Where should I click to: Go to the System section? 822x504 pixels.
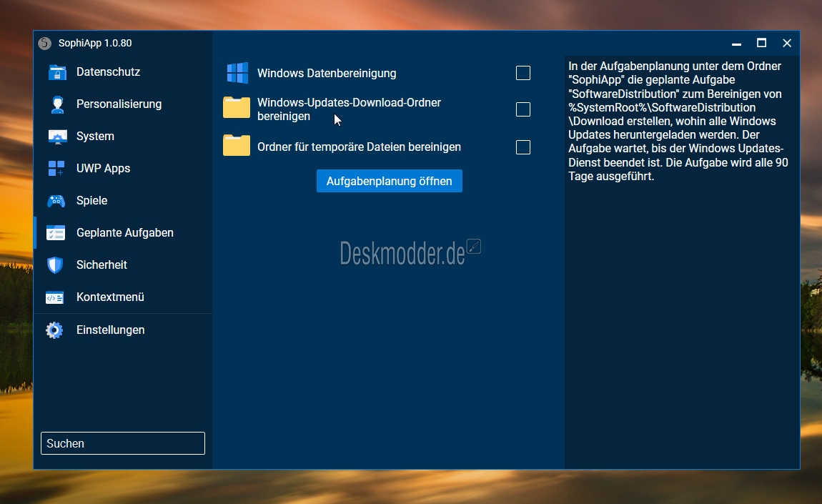pyautogui.click(x=123, y=136)
